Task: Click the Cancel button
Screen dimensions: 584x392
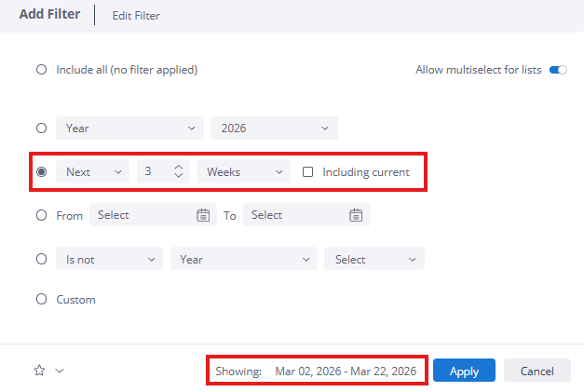Action: (x=536, y=371)
